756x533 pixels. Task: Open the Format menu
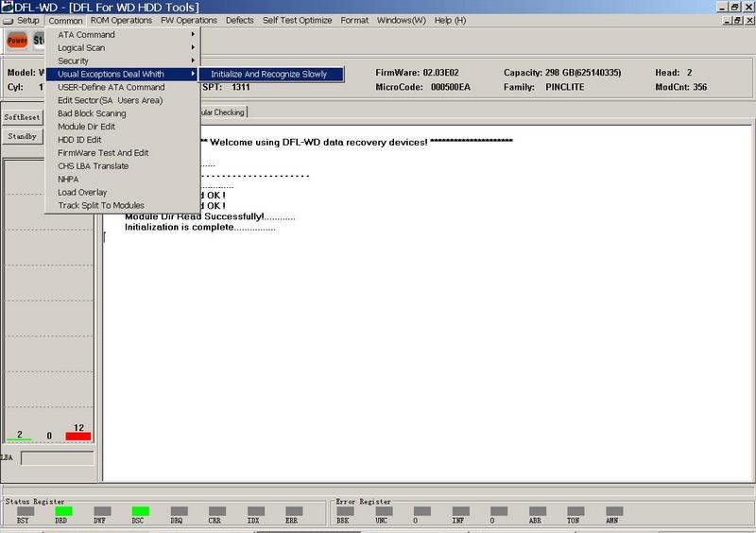[x=354, y=20]
